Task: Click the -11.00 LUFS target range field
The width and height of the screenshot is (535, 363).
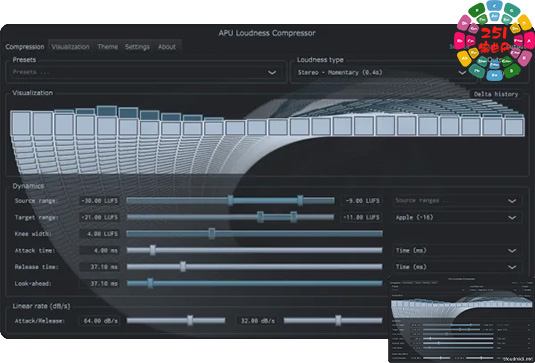Action: click(362, 217)
